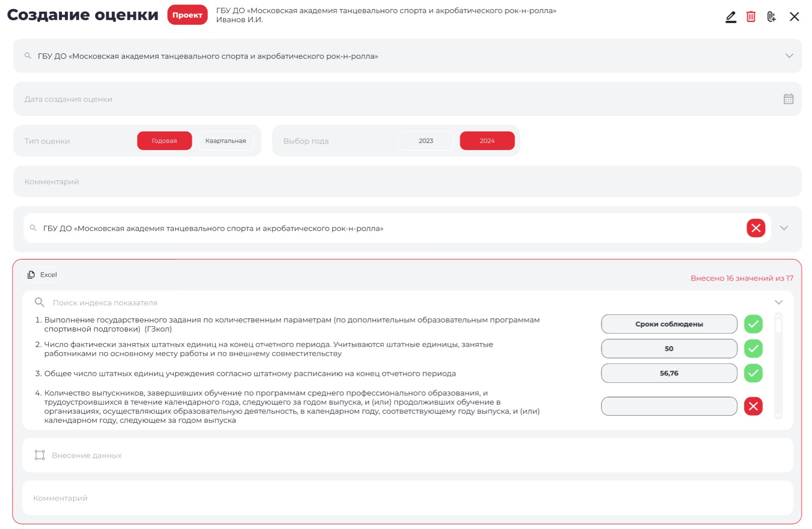Click the pencil edit icon in header
Viewport: 812px width, 529px height.
pyautogui.click(x=730, y=17)
